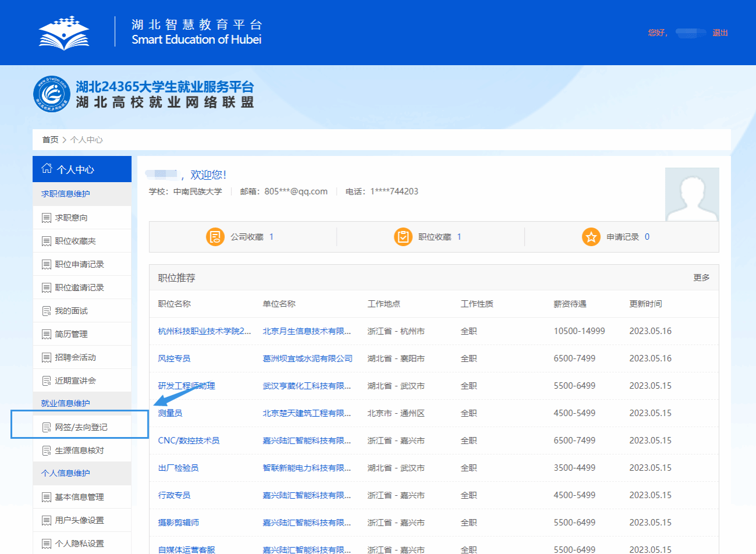Click the icon beside 求职意向
The width and height of the screenshot is (756, 554).
pos(47,218)
